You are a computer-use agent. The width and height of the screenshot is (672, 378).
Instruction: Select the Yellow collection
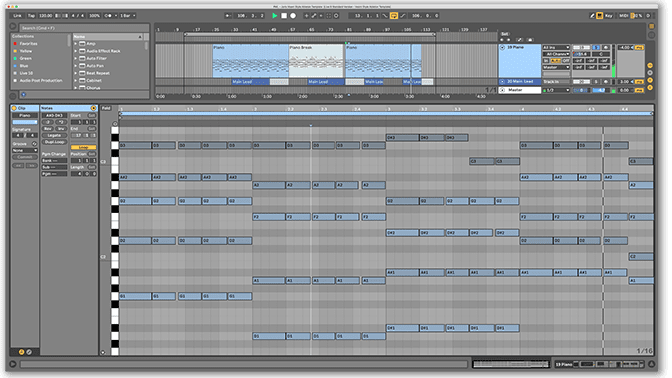pyautogui.click(x=26, y=51)
